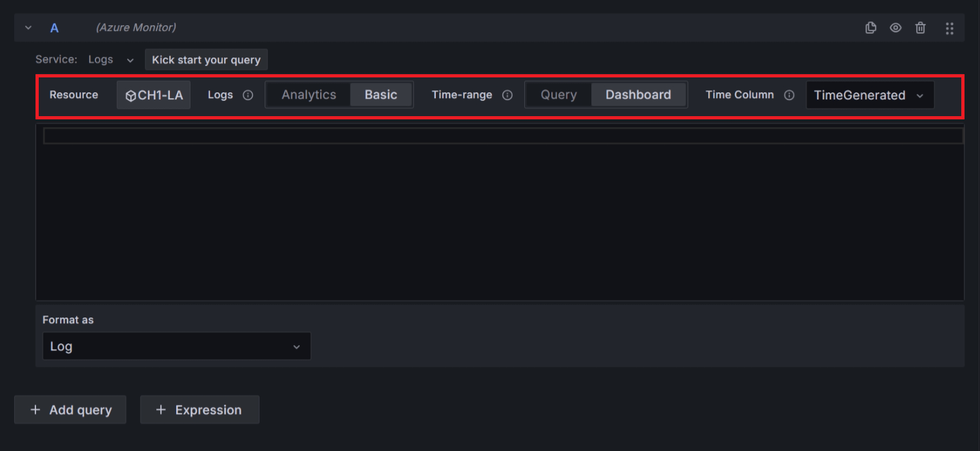980x451 pixels.
Task: Open the Format as Log dropdown
Action: coord(176,346)
